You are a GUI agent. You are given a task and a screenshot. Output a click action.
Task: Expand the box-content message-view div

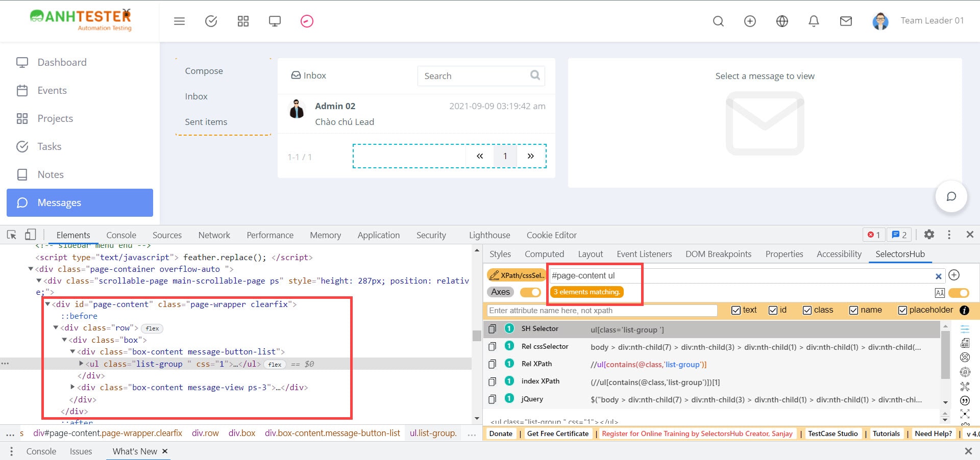point(72,387)
